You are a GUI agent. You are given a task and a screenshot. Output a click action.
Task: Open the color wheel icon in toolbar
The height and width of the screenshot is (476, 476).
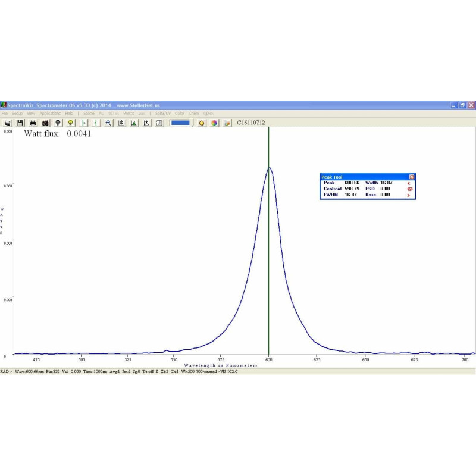pyautogui.click(x=214, y=123)
